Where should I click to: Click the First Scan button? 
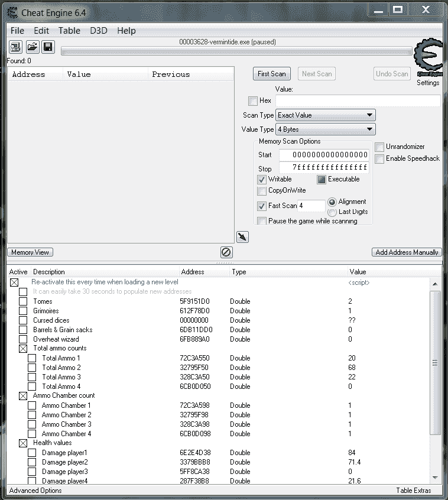[272, 74]
